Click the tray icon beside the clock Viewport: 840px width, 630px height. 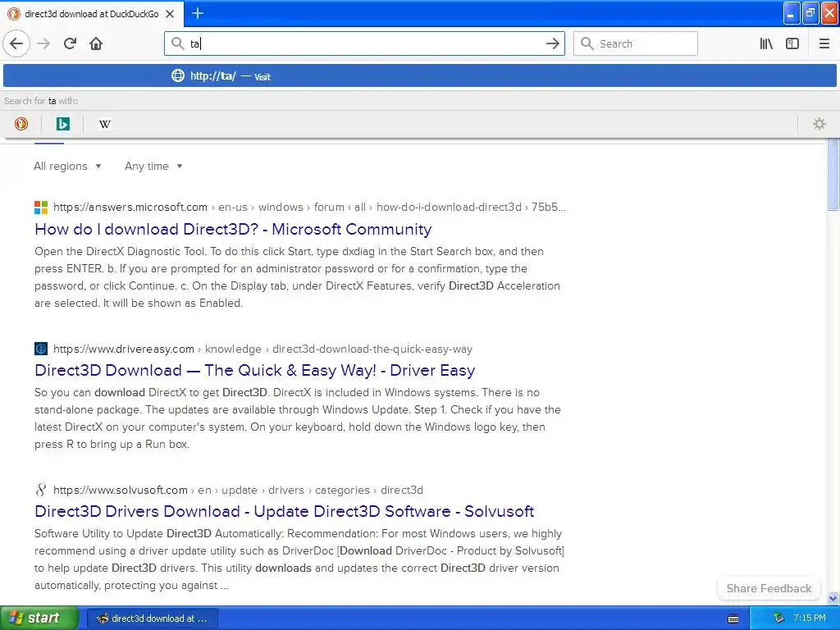[779, 618]
